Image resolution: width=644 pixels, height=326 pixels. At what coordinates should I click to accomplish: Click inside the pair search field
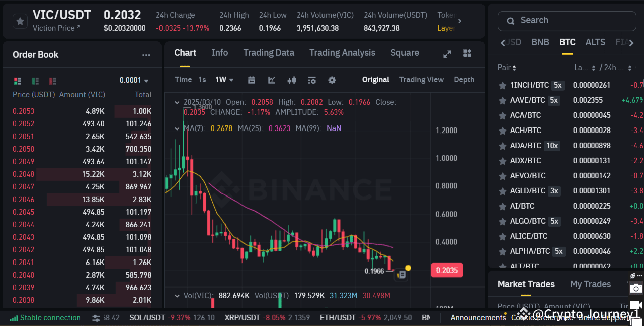567,20
